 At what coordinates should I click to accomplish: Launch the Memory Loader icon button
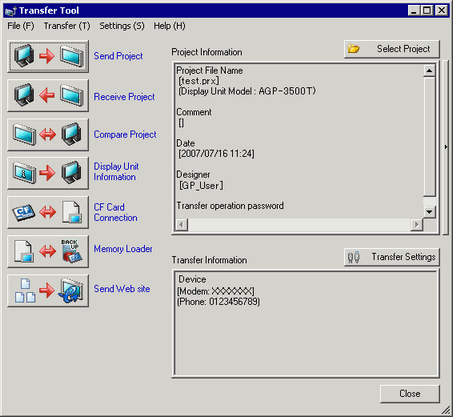(x=48, y=251)
